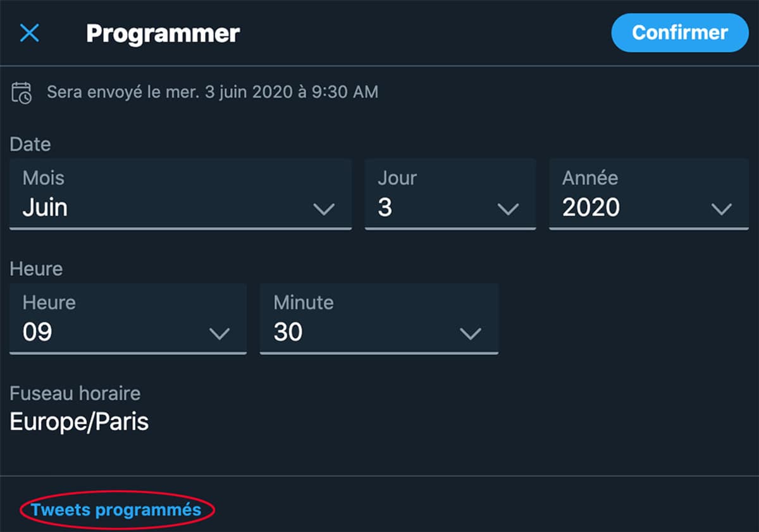Close the Programmer dialog via the X
Image resolution: width=759 pixels, height=532 pixels.
pos(30,33)
